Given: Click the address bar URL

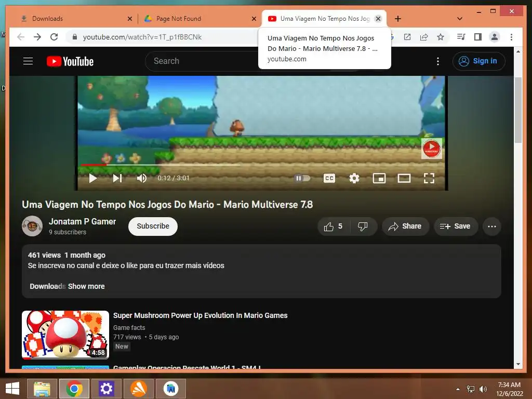Looking at the screenshot, I should tap(142, 37).
